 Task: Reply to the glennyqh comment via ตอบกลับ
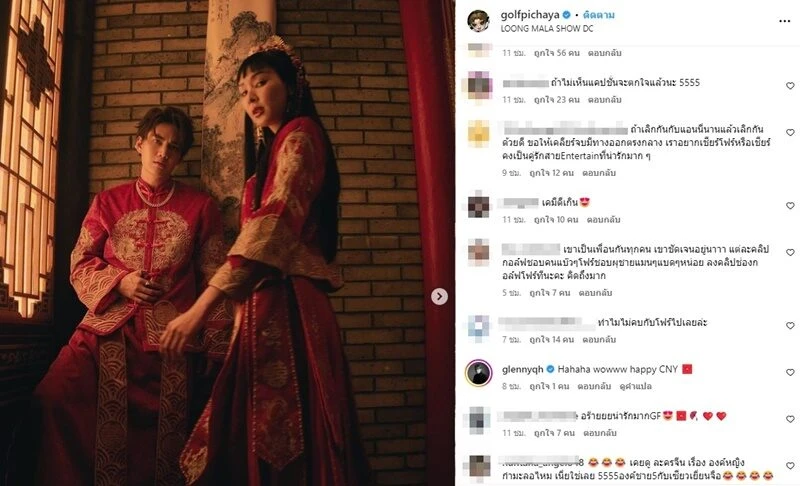click(x=594, y=386)
